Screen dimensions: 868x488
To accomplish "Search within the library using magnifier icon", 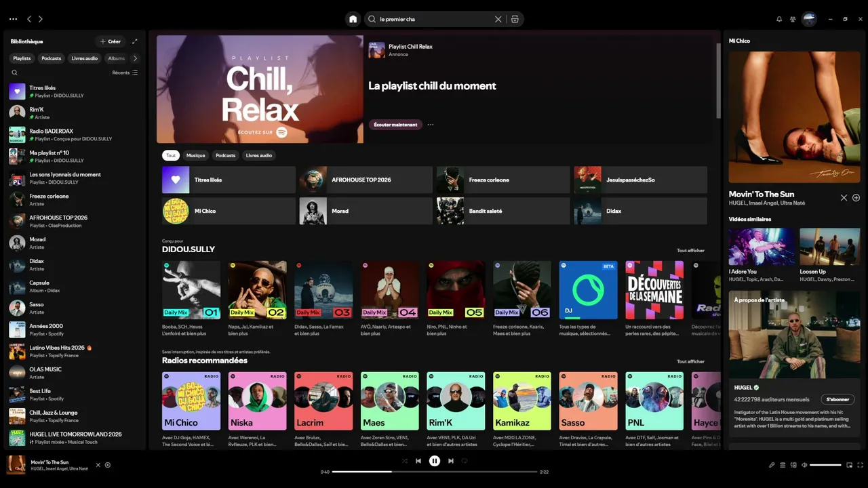I will [14, 73].
